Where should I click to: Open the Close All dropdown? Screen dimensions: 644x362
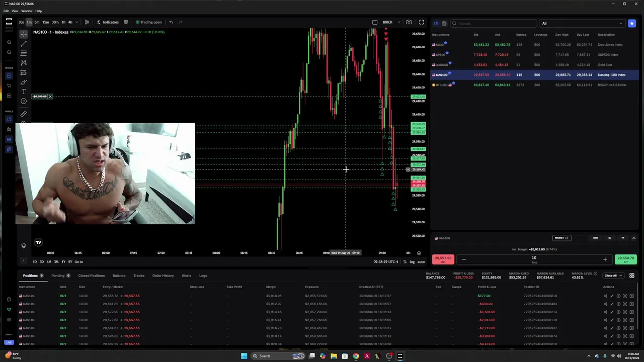[613, 276]
